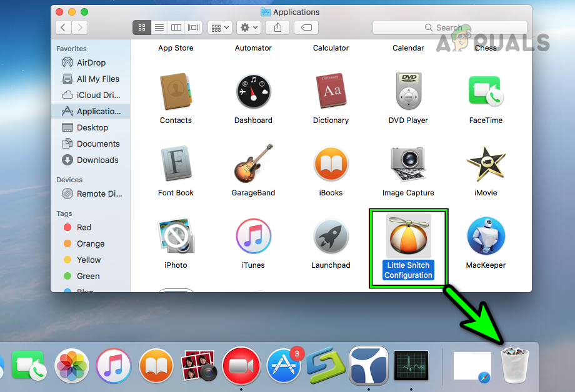This screenshot has height=392, width=575.
Task: Open the Font Book application
Action: 176,164
